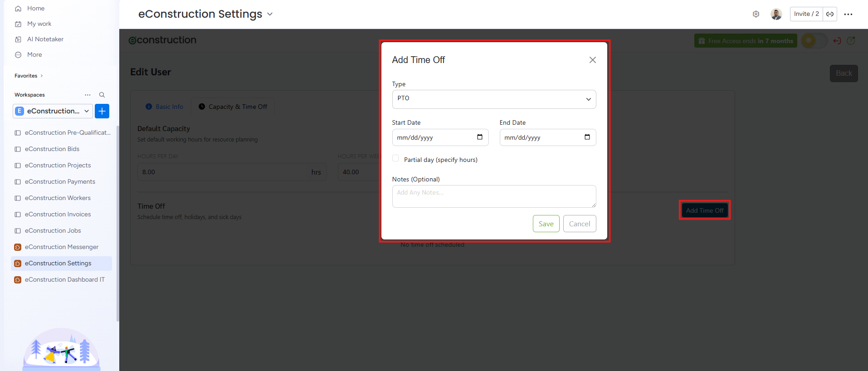868x371 pixels.
Task: Open the three-dot options menu in header
Action: tap(848, 14)
